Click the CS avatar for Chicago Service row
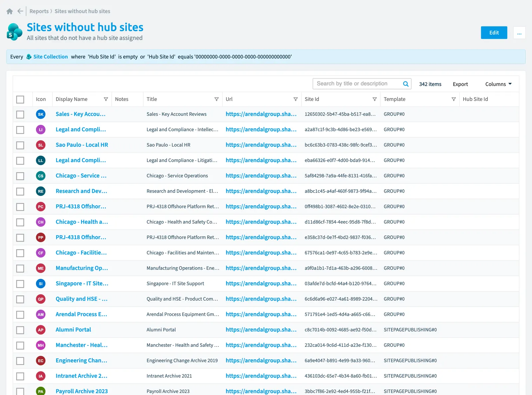Image resolution: width=532 pixels, height=395 pixels. coord(41,176)
